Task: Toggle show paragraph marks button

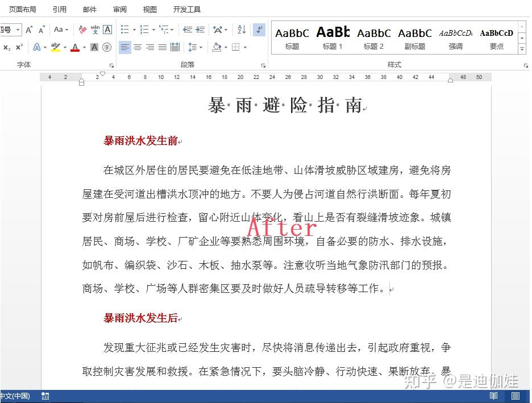Action: click(x=259, y=30)
